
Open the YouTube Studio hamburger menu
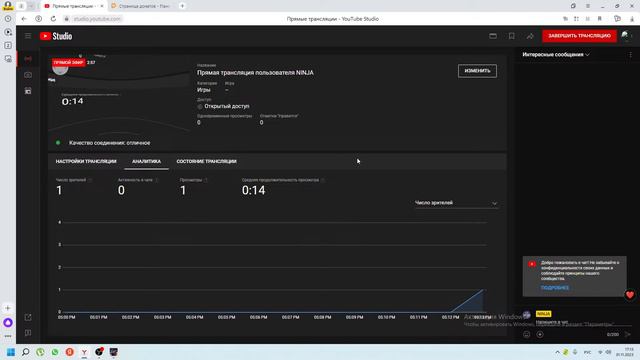point(28,36)
